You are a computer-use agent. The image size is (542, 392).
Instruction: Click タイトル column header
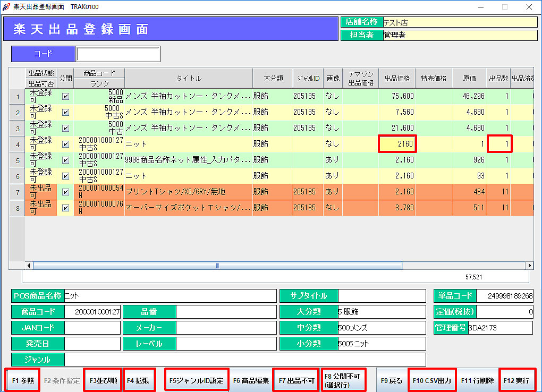[189, 79]
